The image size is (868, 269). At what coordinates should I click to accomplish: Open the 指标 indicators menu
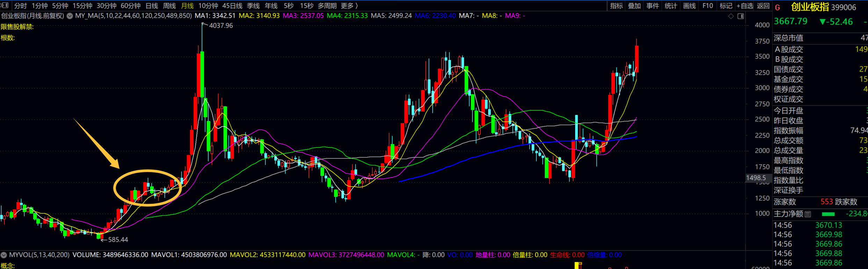coord(616,6)
